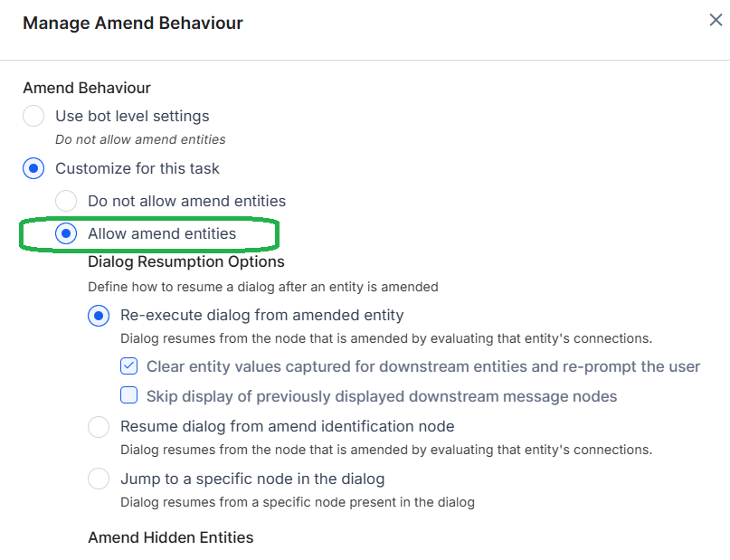Click description text under Jump to a specific node
Screen dimensions: 730x560
(x=298, y=501)
